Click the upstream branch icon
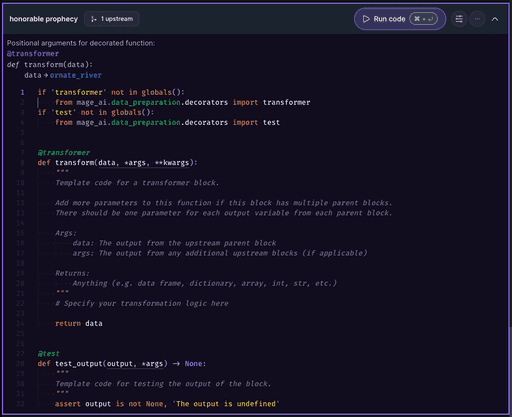The height and width of the screenshot is (417, 512). [x=94, y=19]
